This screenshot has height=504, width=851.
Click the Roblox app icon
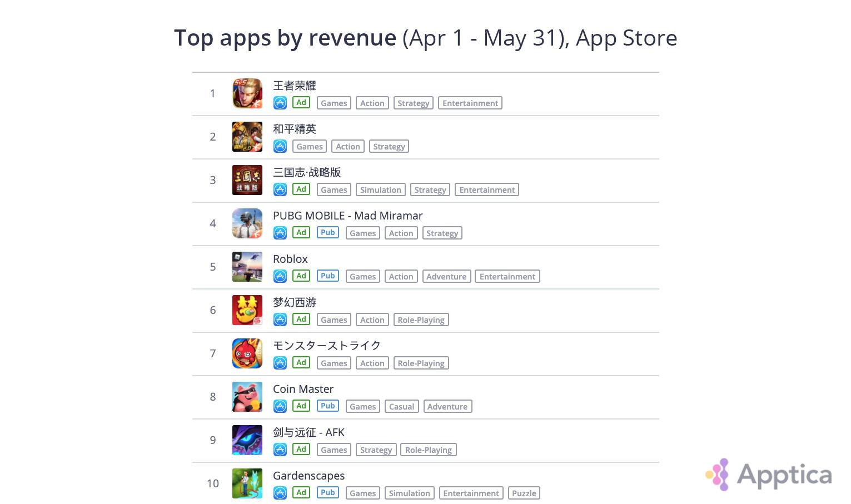coord(247,267)
